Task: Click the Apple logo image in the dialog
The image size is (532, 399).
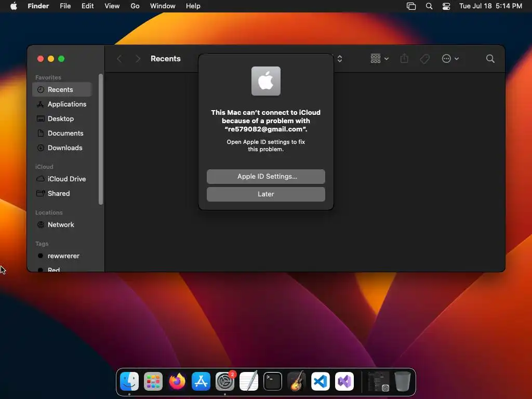Action: pos(265,81)
